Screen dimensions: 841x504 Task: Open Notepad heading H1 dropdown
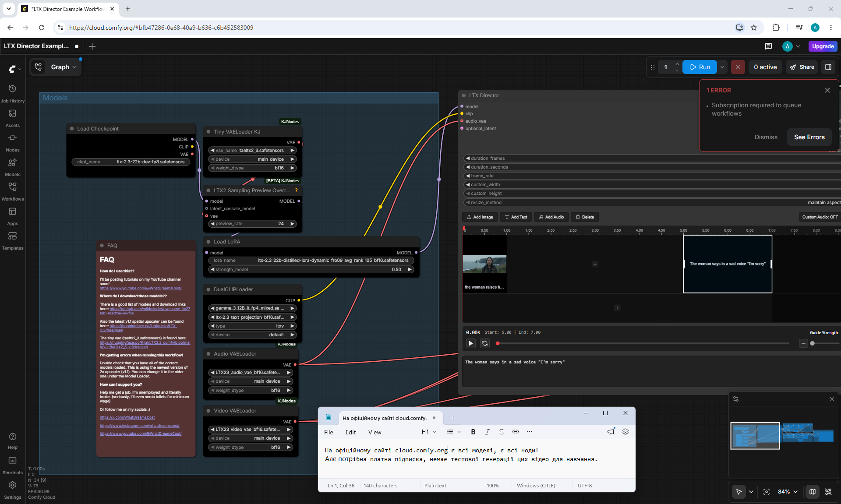429,432
